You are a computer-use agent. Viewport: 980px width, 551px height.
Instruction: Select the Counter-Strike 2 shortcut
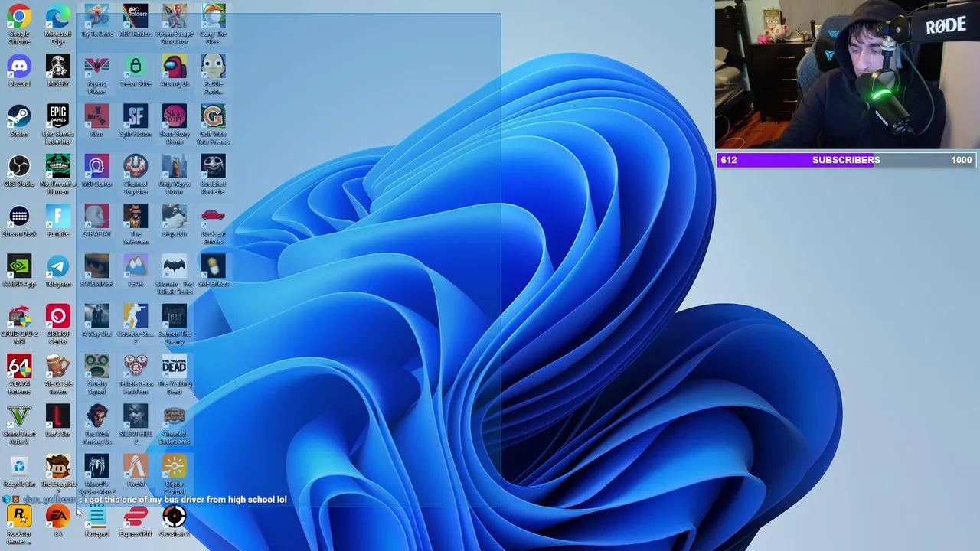pos(136,324)
